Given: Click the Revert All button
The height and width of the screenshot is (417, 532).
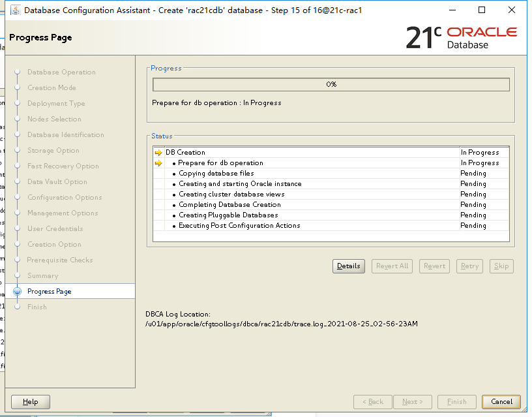Looking at the screenshot, I should tap(392, 266).
